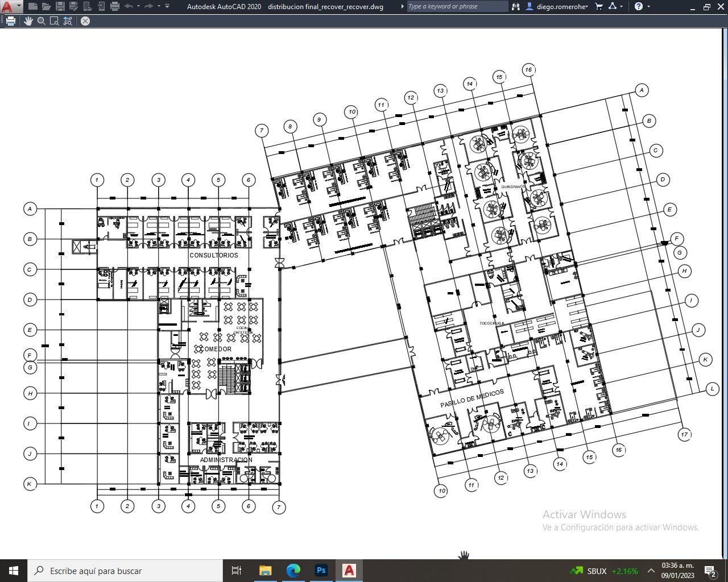
Task: Click the QUIROFANOS label in the plan
Action: pos(513,187)
